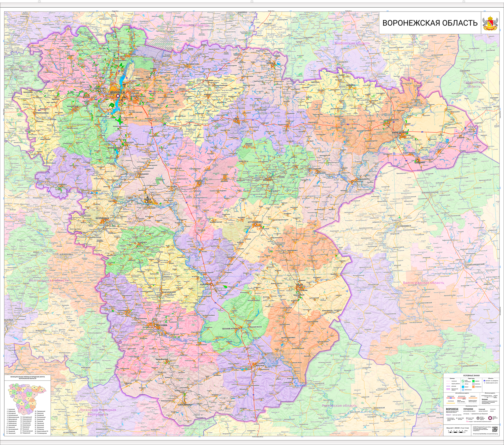
Task: Click the 'АННА' label on the map
Action: tap(236, 119)
